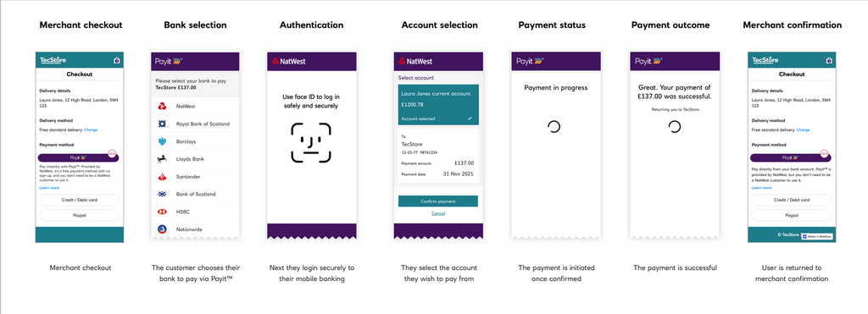Click the Face ID authentication icon
Image resolution: width=868 pixels, height=314 pixels.
(311, 143)
